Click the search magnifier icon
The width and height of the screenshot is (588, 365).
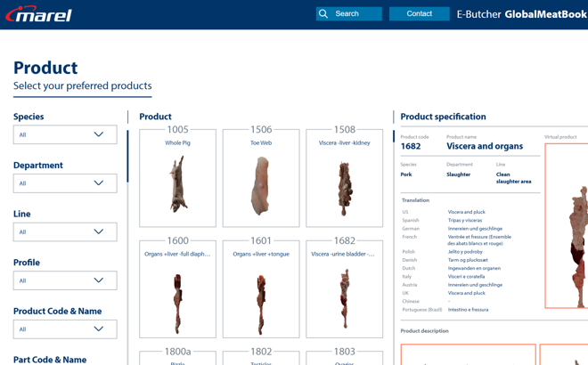pyautogui.click(x=324, y=14)
